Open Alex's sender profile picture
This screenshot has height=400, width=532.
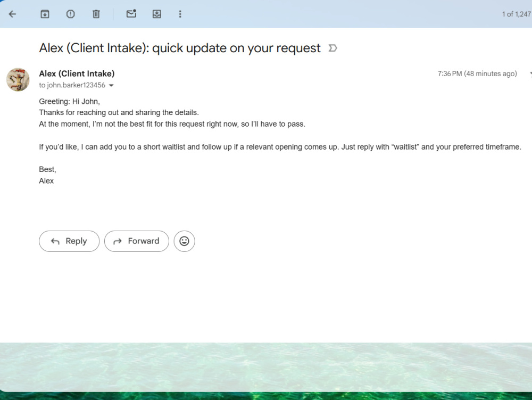pyautogui.click(x=18, y=79)
